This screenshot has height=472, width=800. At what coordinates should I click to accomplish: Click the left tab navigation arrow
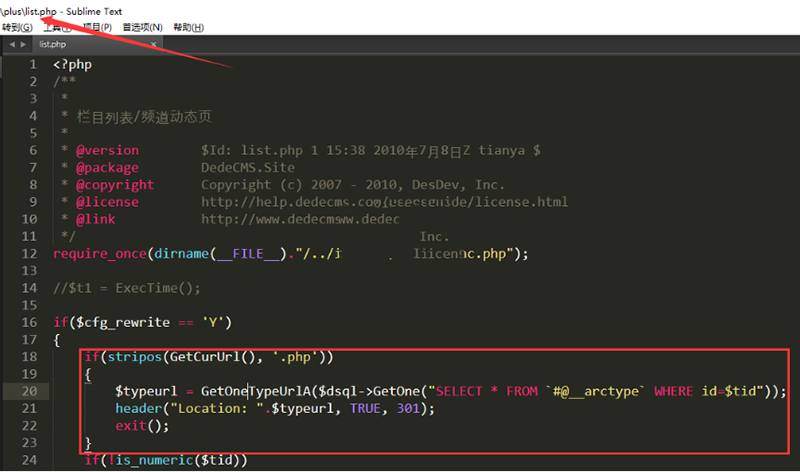pos(11,45)
